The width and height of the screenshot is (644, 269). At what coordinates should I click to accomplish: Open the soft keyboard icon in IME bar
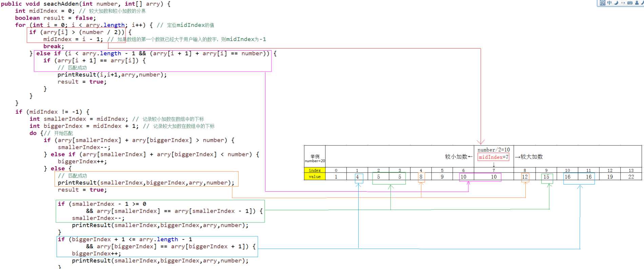[x=630, y=3]
